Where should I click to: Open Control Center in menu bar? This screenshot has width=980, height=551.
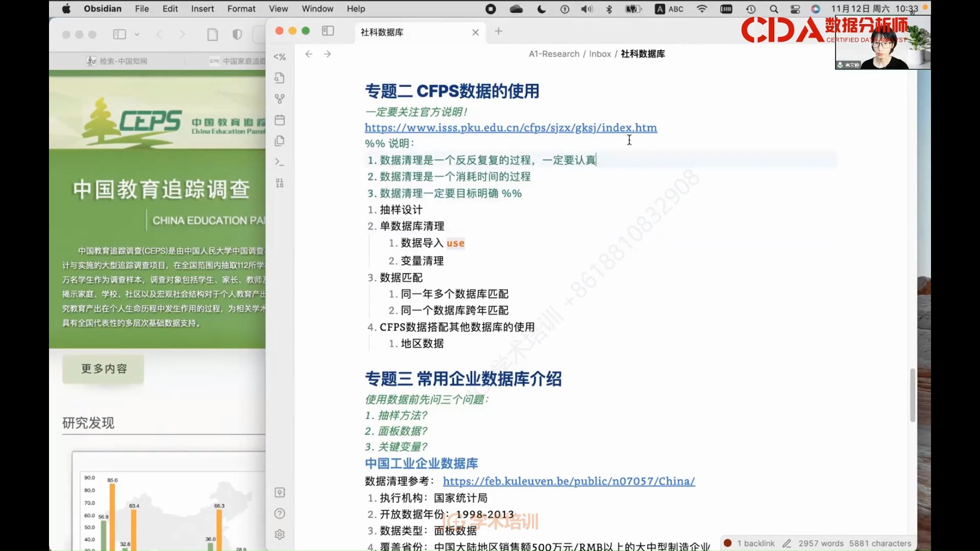click(x=795, y=9)
